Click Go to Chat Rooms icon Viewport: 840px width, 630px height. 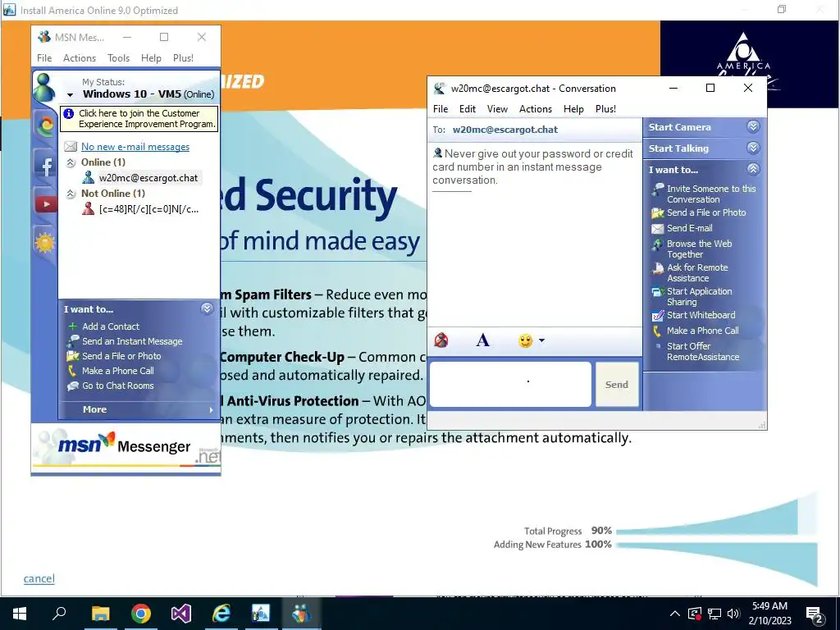[x=73, y=386]
